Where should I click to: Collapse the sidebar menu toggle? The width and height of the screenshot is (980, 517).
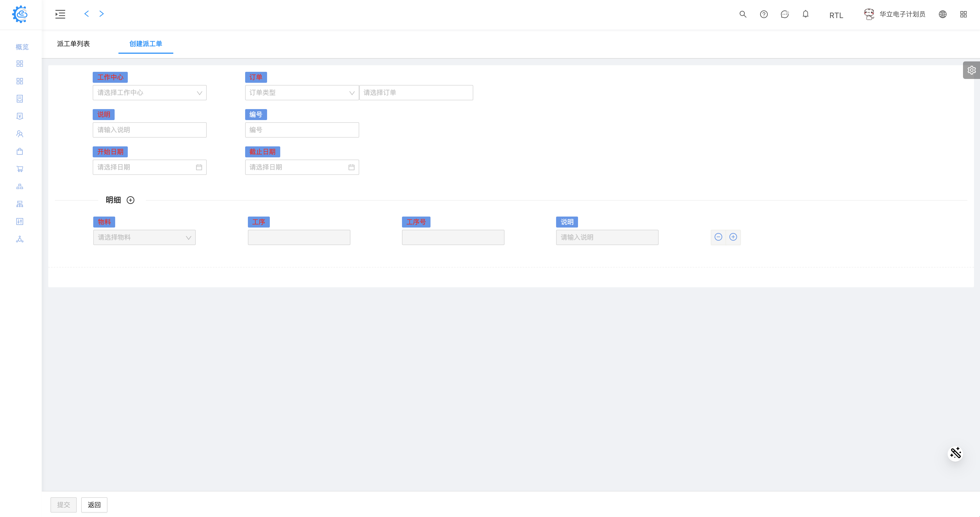click(x=60, y=14)
